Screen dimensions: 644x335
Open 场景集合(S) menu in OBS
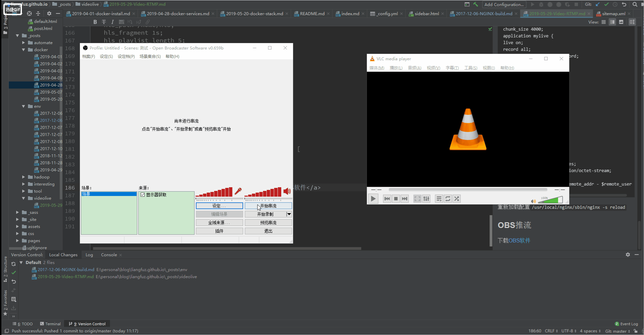click(x=150, y=56)
